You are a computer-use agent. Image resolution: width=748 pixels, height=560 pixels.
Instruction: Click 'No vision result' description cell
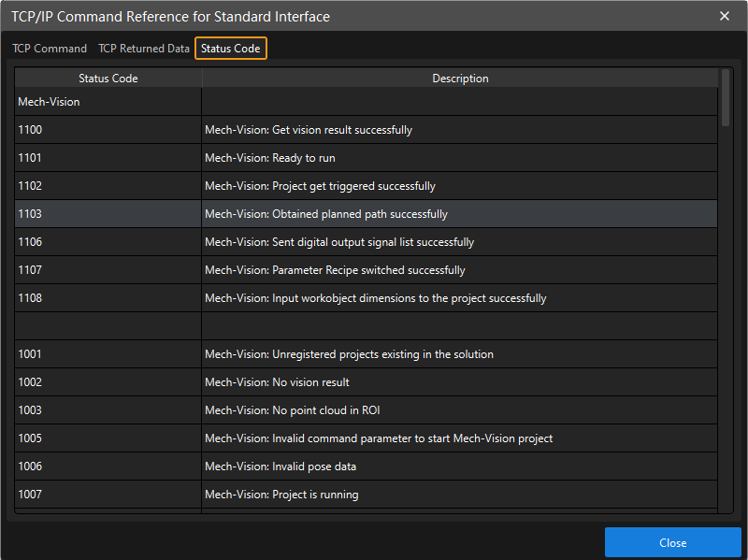(459, 382)
